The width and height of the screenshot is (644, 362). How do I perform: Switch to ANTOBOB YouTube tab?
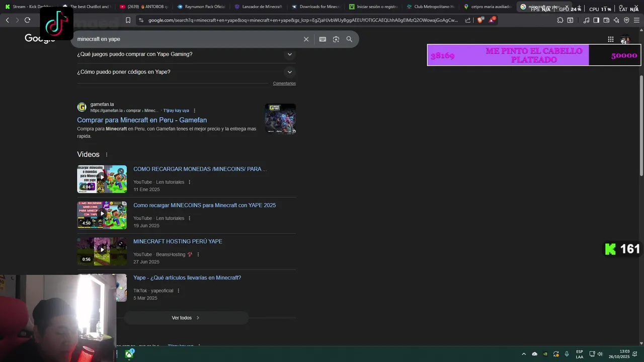[143, 7]
